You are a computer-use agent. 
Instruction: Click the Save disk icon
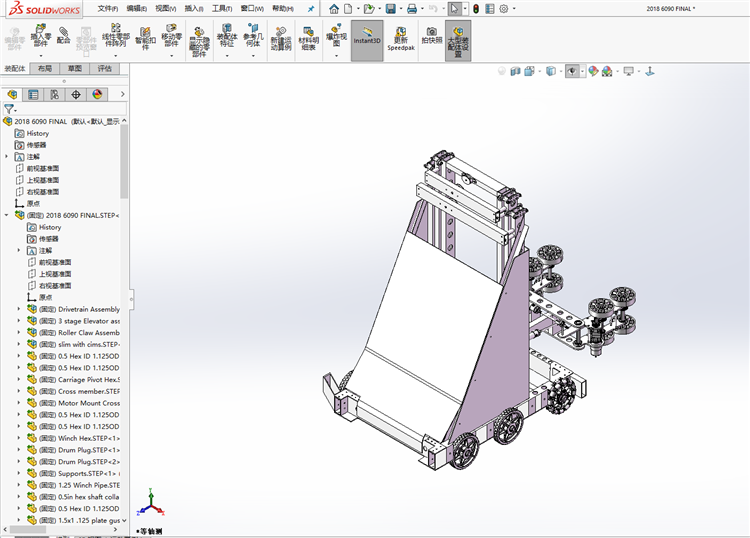391,9
